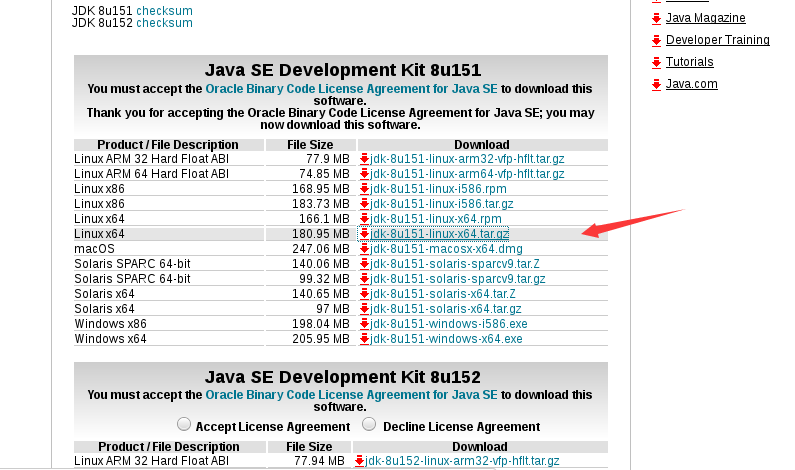Screen dimensions: 795x470
Task: Click download icon beside jdk-8u151-solaris-x64.tar.gz
Action: 364,309
